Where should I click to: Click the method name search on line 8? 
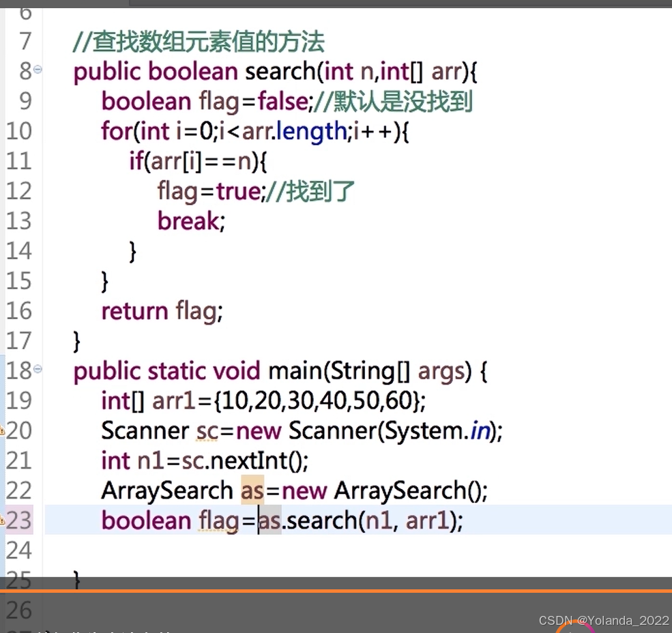280,71
